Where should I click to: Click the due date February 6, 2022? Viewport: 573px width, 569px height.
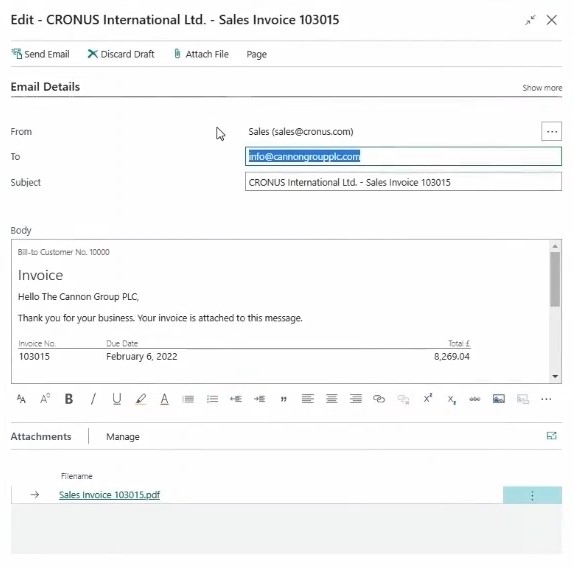coord(142,356)
